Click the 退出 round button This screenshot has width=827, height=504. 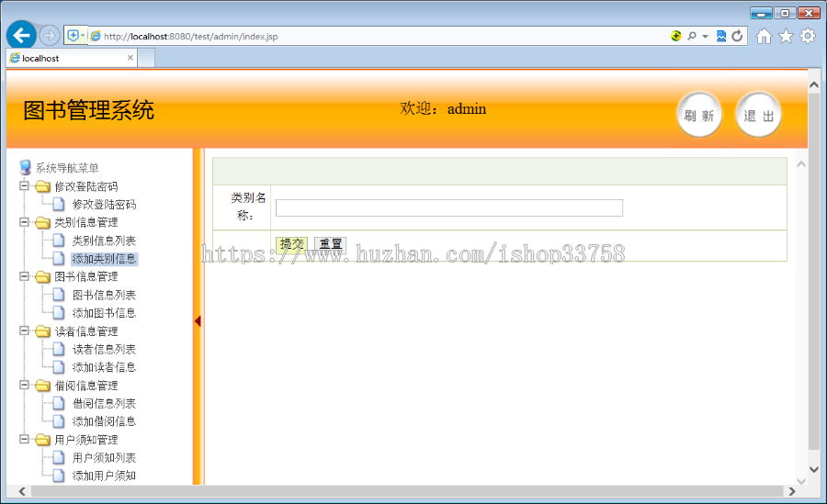coord(758,115)
